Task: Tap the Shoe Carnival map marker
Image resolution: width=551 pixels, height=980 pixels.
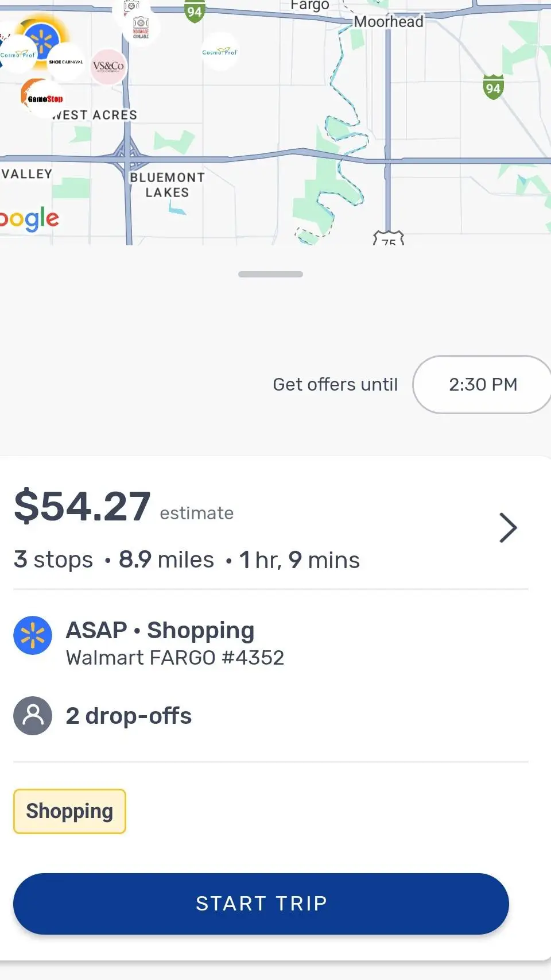Action: pos(66,61)
